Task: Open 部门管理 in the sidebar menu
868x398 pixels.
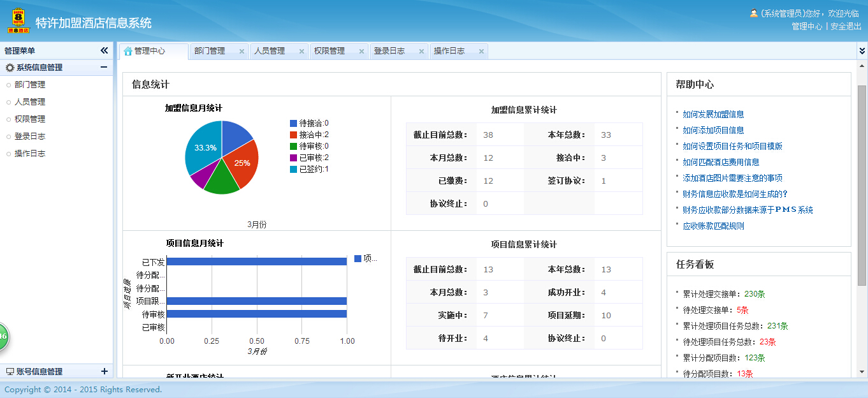Action: (x=30, y=84)
